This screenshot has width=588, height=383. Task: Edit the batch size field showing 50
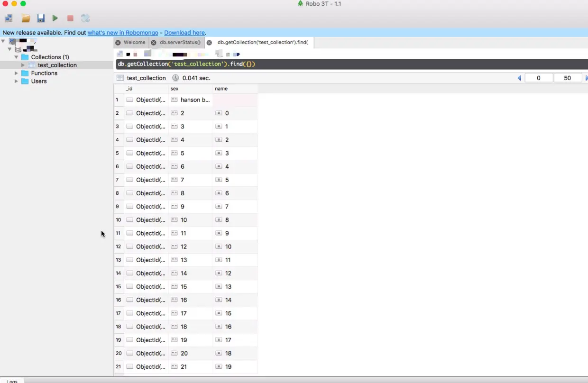pos(567,78)
